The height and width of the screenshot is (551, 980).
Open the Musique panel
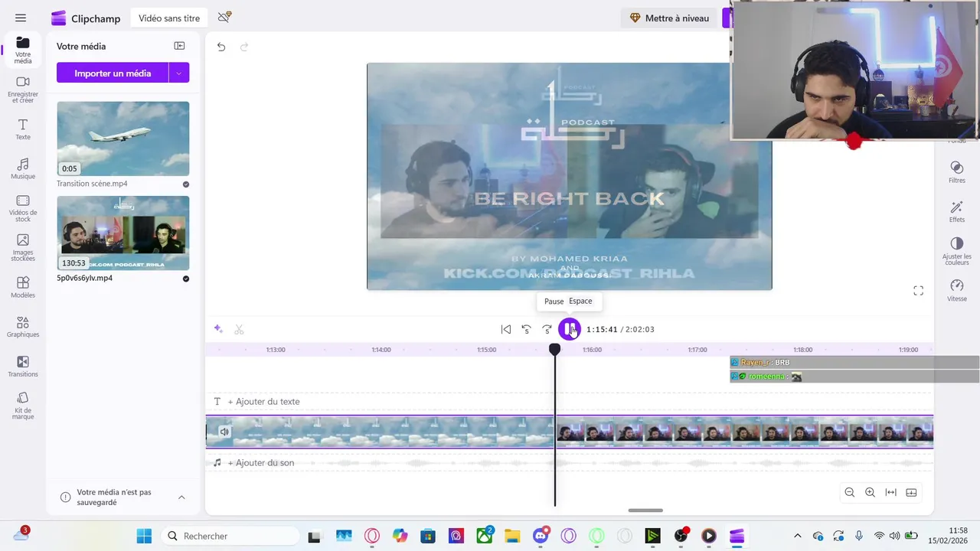tap(23, 169)
